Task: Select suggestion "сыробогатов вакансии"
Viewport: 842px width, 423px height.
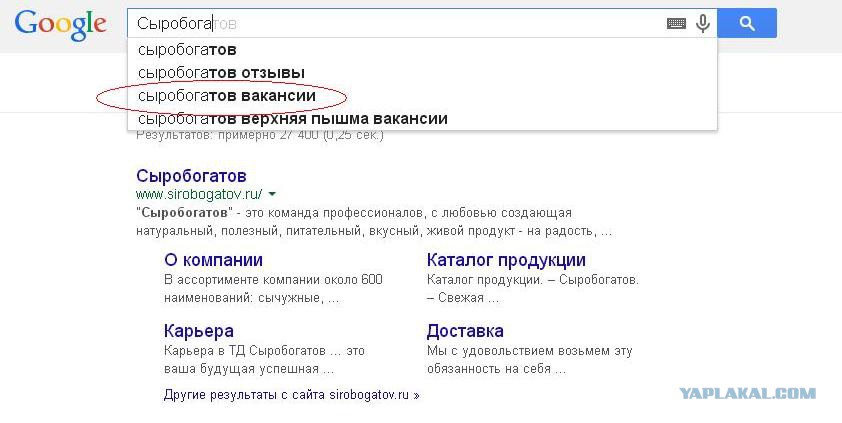Action: pyautogui.click(x=422, y=96)
